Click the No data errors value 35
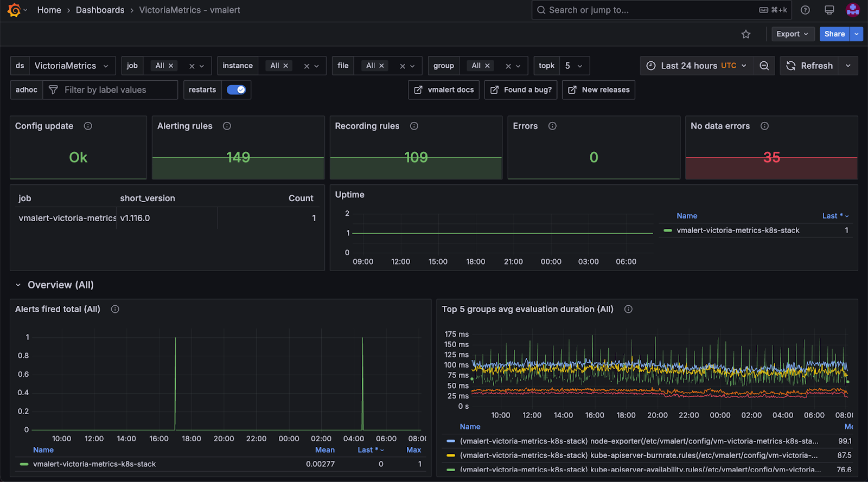868x482 pixels. [x=771, y=157]
